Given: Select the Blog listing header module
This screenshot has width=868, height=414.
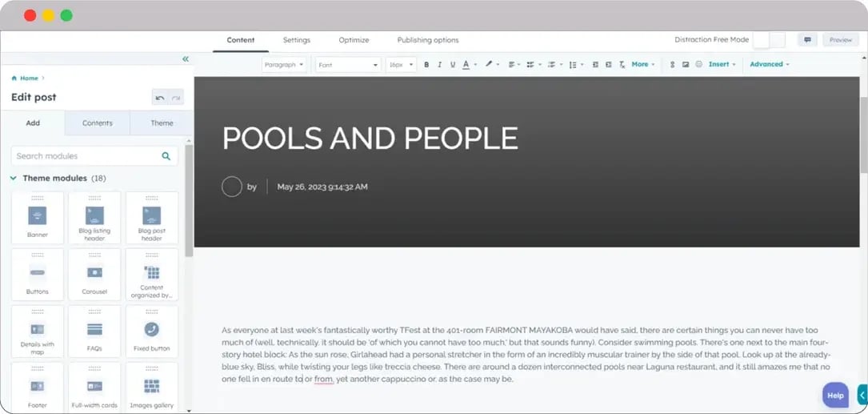Looking at the screenshot, I should pos(94,218).
